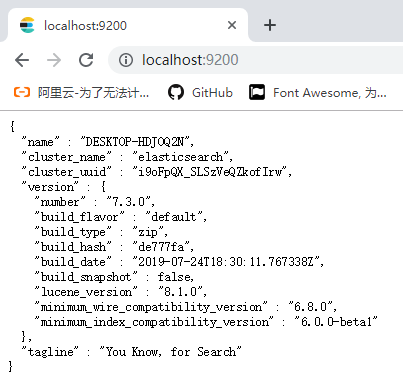The height and width of the screenshot is (387, 403).
Task: Click the Elasticsearch favicon on the tab
Action: [x=27, y=25]
